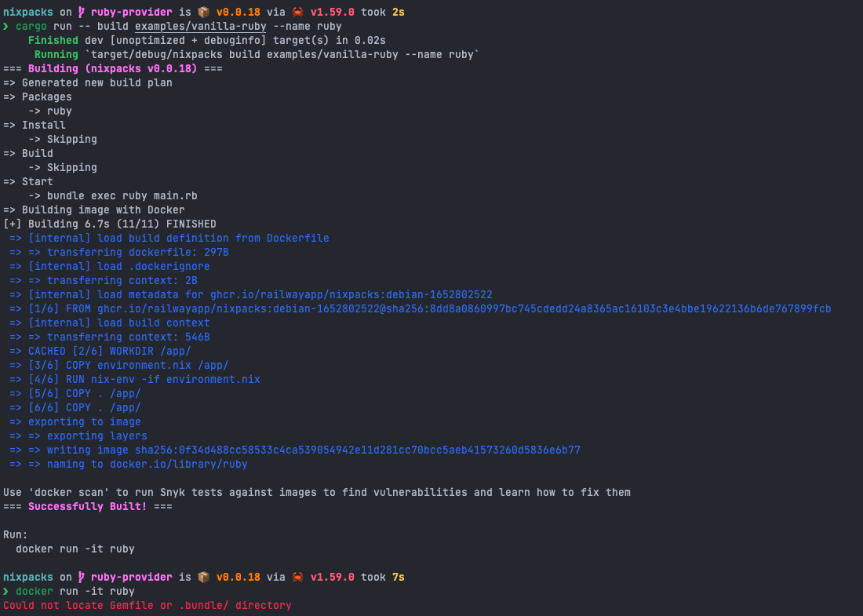The width and height of the screenshot is (863, 616).
Task: Click the '=> Start' line
Action: click(28, 182)
